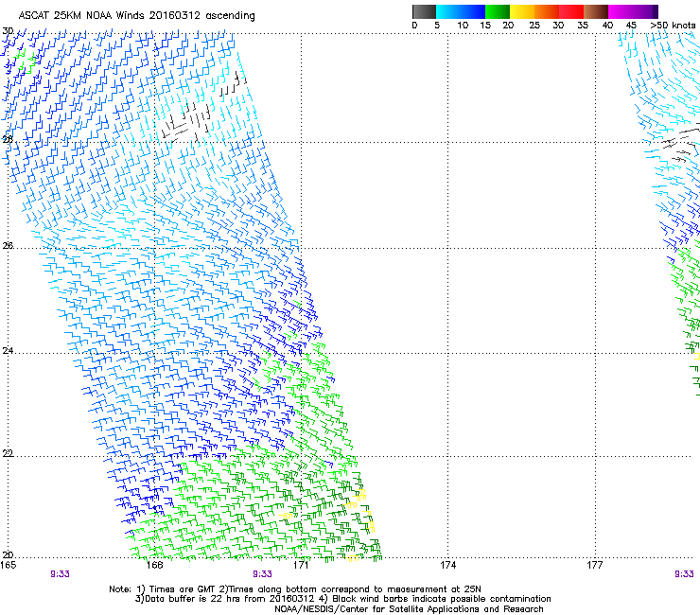Click the latitude '24' axis label

point(8,351)
